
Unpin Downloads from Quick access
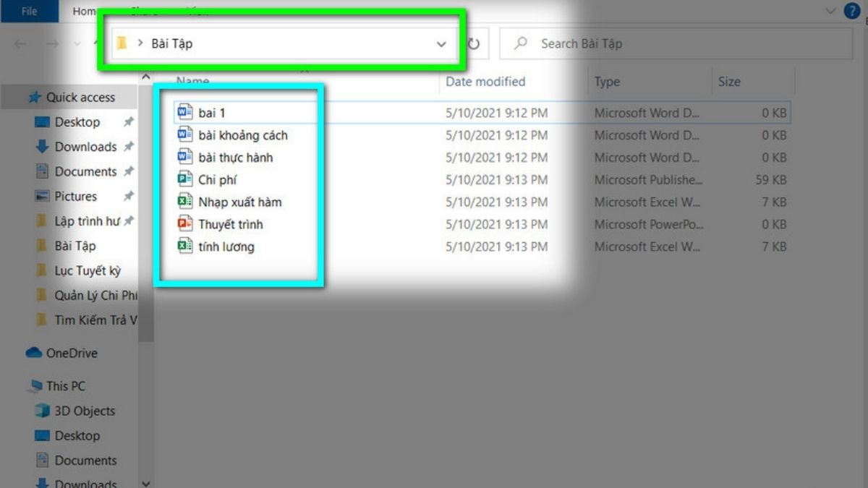[x=129, y=147]
